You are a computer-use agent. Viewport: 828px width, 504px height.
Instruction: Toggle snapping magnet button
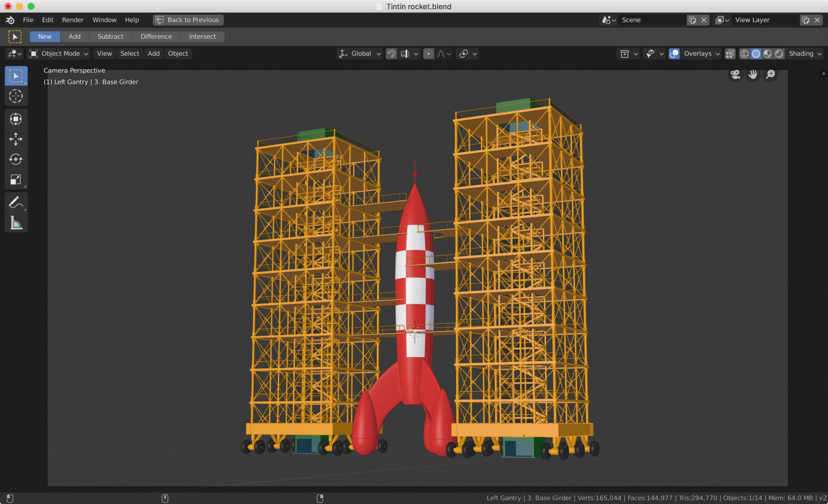391,54
